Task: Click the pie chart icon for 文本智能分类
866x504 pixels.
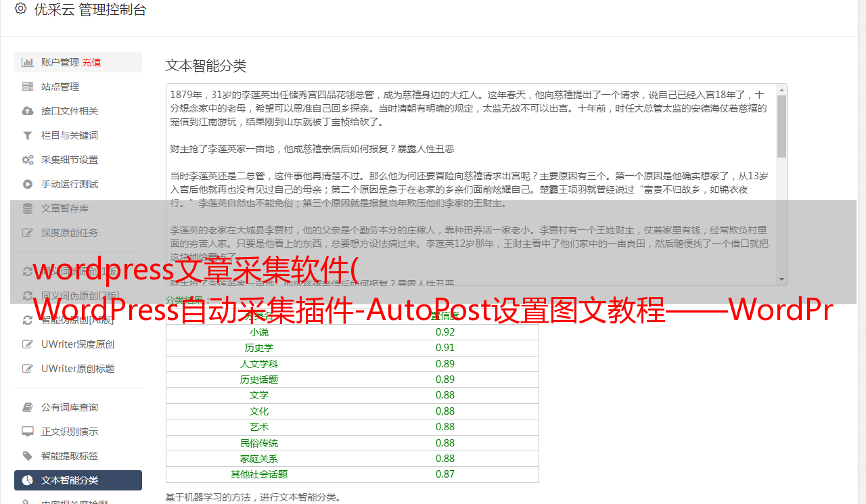Action: pos(28,480)
